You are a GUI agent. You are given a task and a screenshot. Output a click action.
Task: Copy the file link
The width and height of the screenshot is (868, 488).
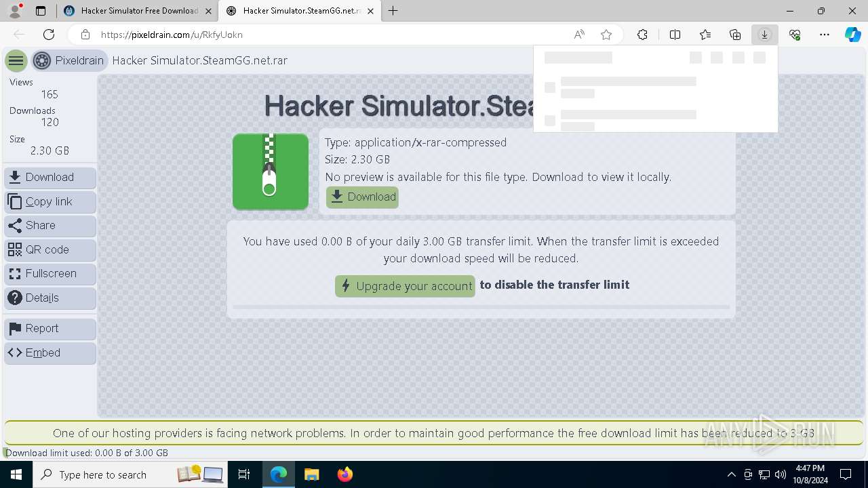pyautogui.click(x=50, y=202)
